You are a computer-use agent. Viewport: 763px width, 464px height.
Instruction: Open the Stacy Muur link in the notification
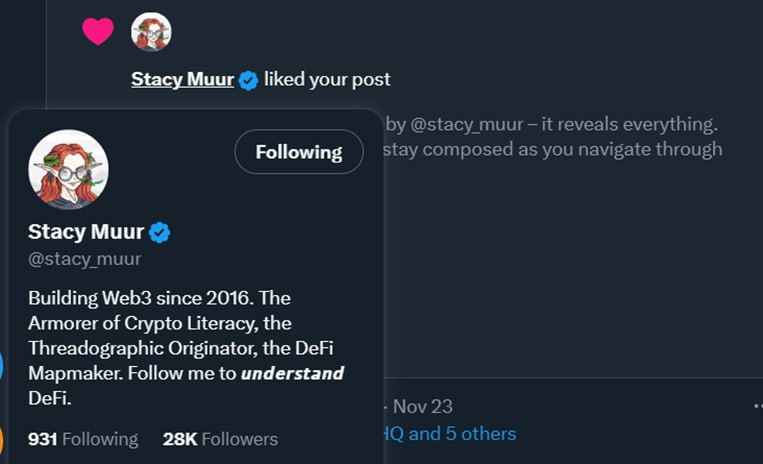(x=182, y=79)
